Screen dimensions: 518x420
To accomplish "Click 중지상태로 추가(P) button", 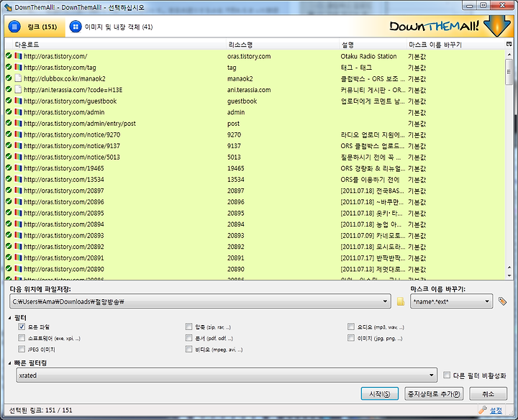I will click(x=434, y=393).
